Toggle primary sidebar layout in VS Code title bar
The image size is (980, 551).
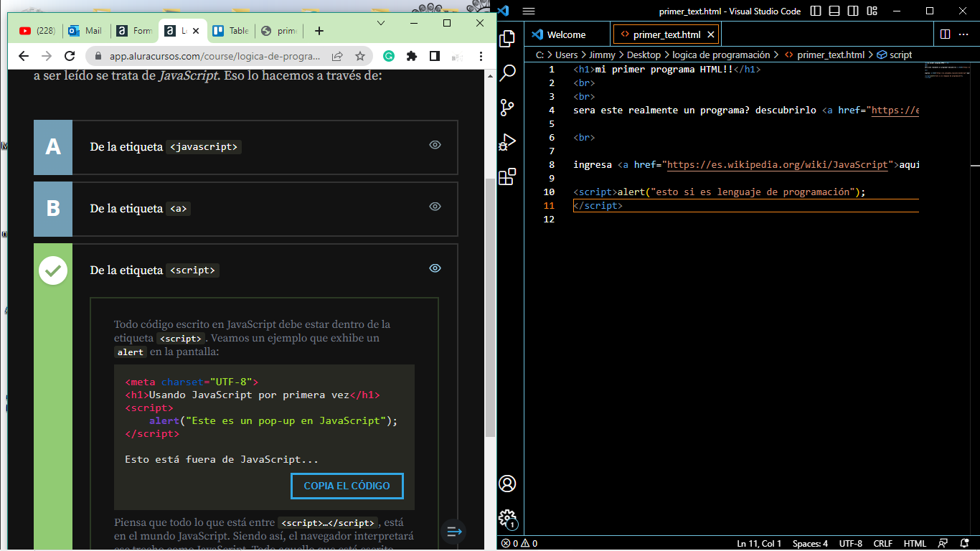816,11
